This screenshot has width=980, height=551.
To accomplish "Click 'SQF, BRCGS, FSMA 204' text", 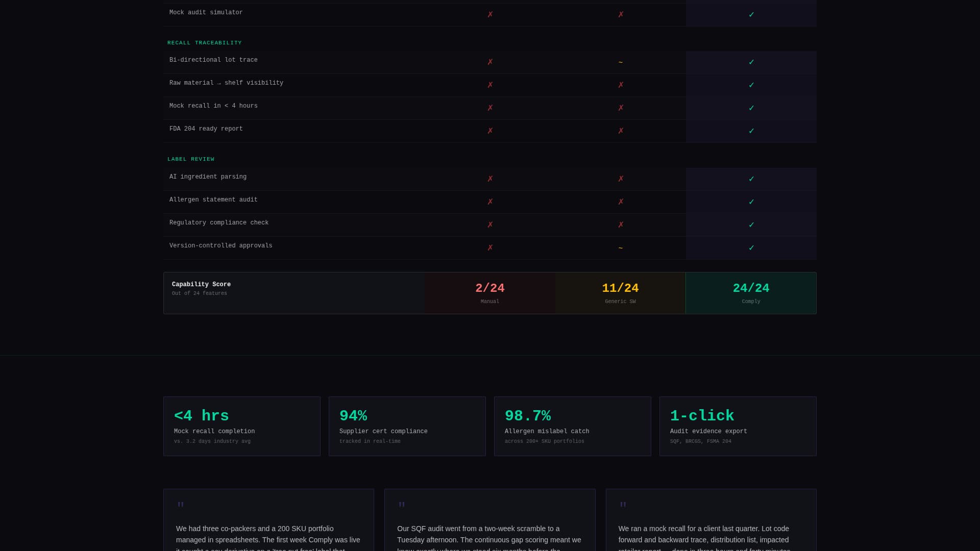I will coord(701,441).
